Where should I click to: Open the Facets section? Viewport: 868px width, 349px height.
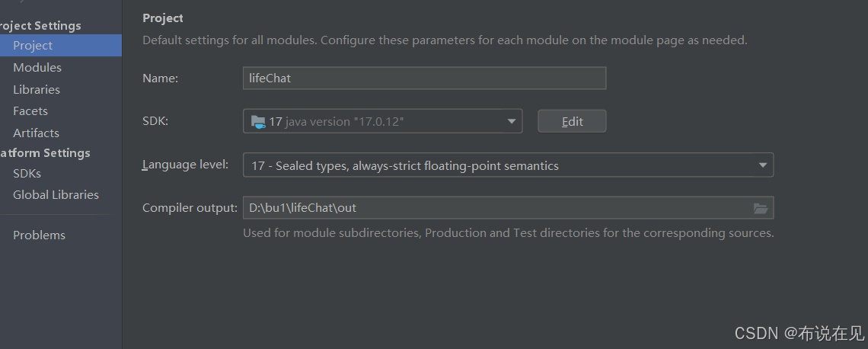tap(30, 110)
